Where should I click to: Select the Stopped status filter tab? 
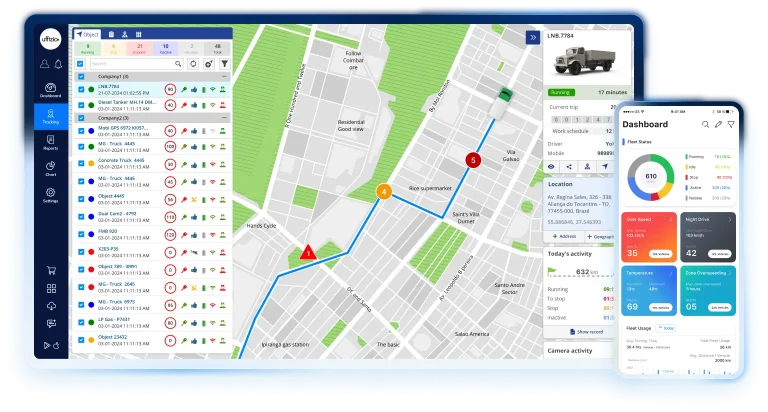139,47
